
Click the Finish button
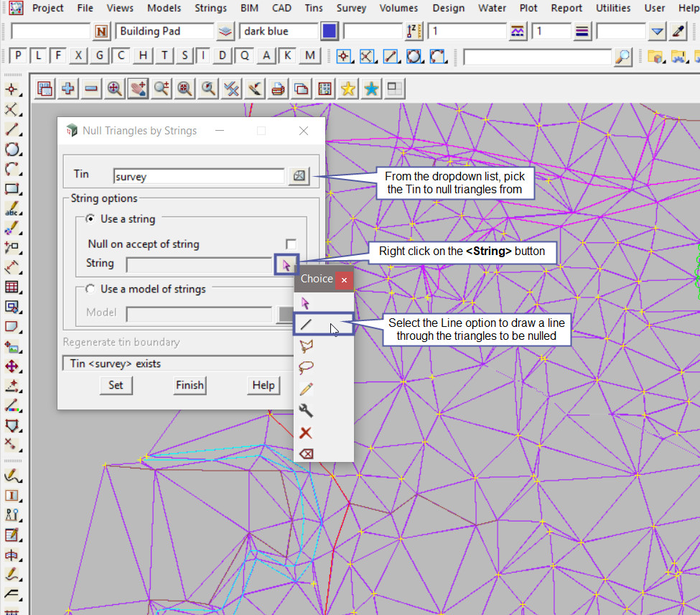pyautogui.click(x=190, y=385)
